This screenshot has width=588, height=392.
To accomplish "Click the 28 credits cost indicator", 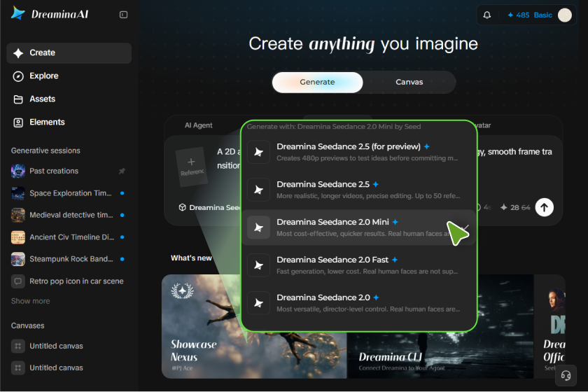I will (515, 207).
